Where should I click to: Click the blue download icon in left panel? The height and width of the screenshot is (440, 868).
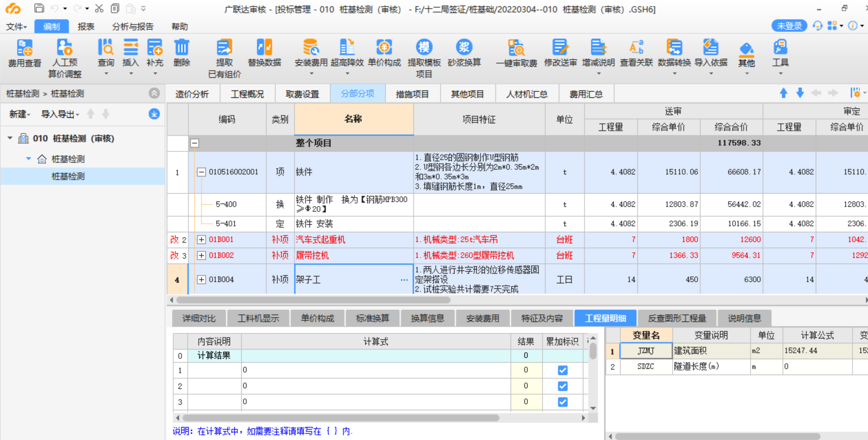(x=154, y=114)
